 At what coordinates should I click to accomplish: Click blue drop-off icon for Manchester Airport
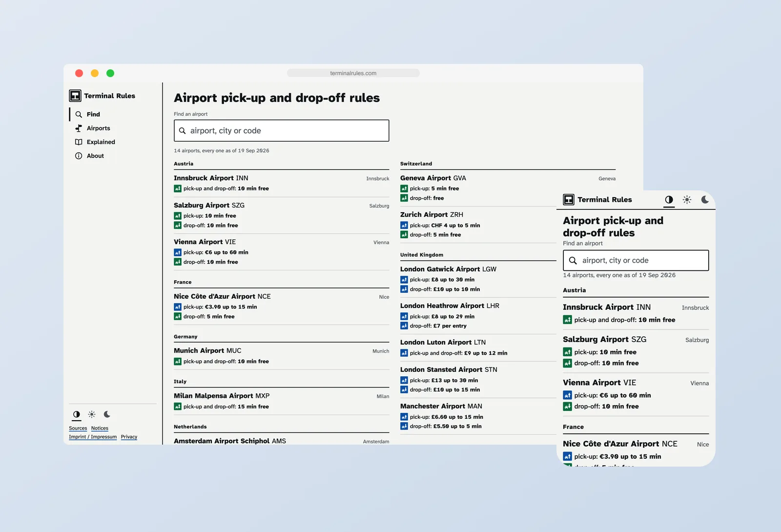coord(404,427)
